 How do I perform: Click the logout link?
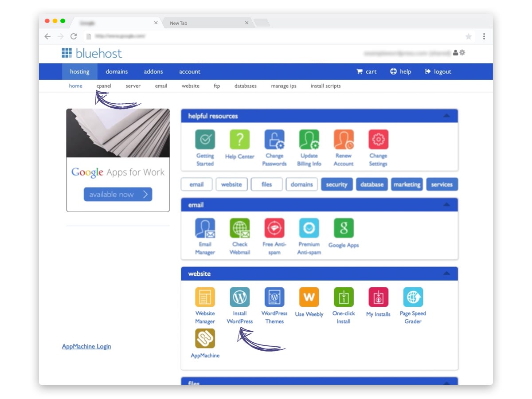438,71
